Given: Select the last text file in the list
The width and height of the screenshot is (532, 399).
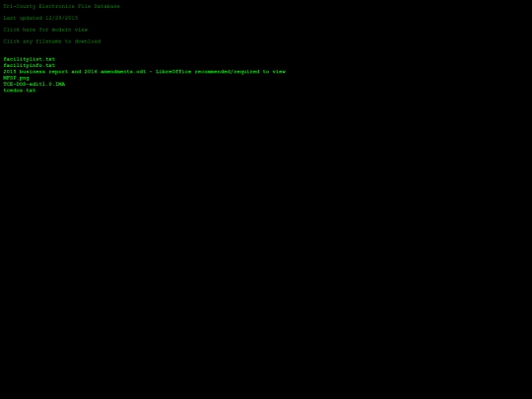Looking at the screenshot, I should [20, 91].
